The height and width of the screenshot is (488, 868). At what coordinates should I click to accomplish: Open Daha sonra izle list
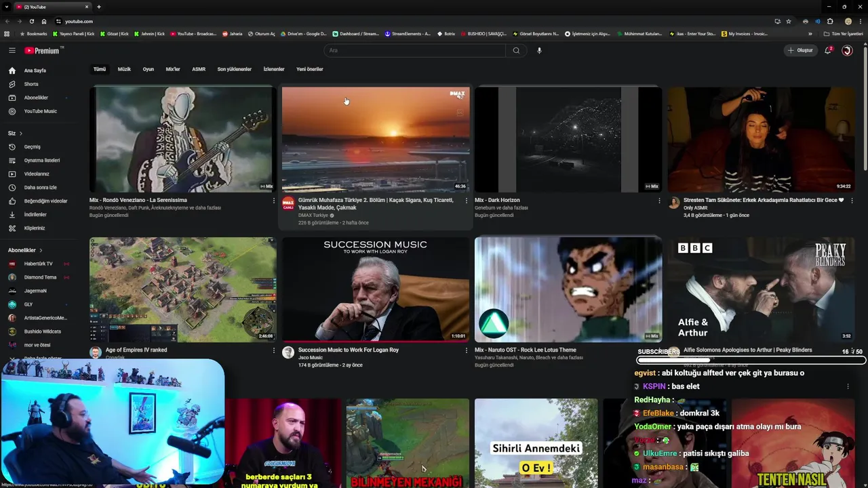click(x=42, y=187)
